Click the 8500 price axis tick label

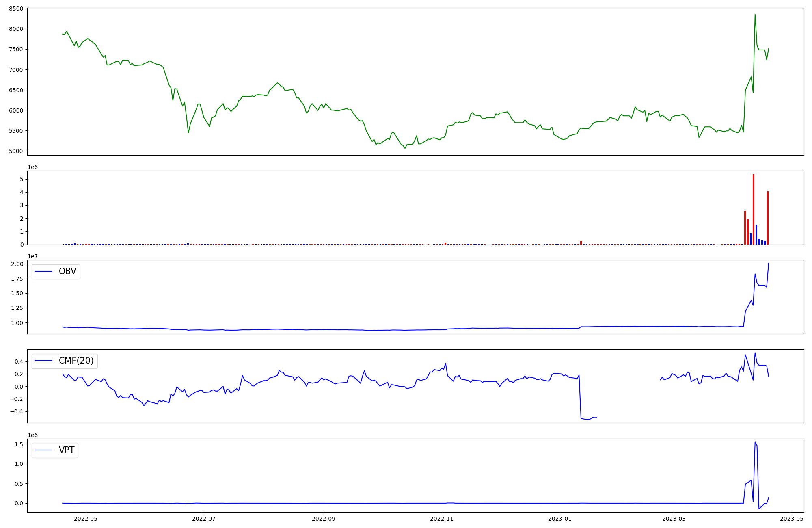17,9
